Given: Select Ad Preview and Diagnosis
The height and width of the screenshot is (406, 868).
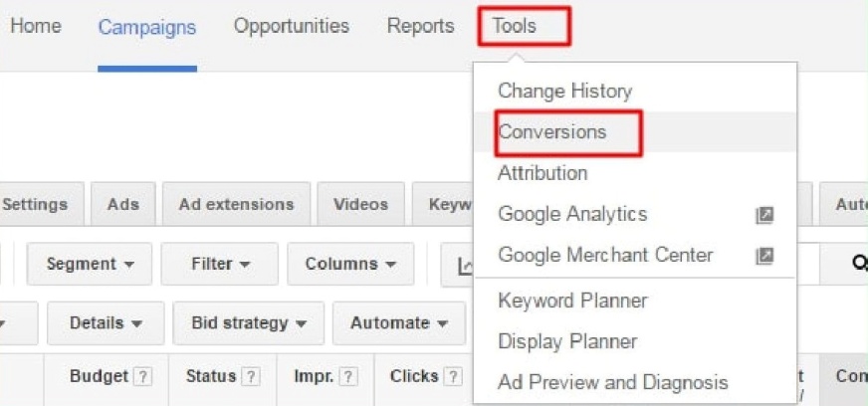Looking at the screenshot, I should click(x=613, y=382).
